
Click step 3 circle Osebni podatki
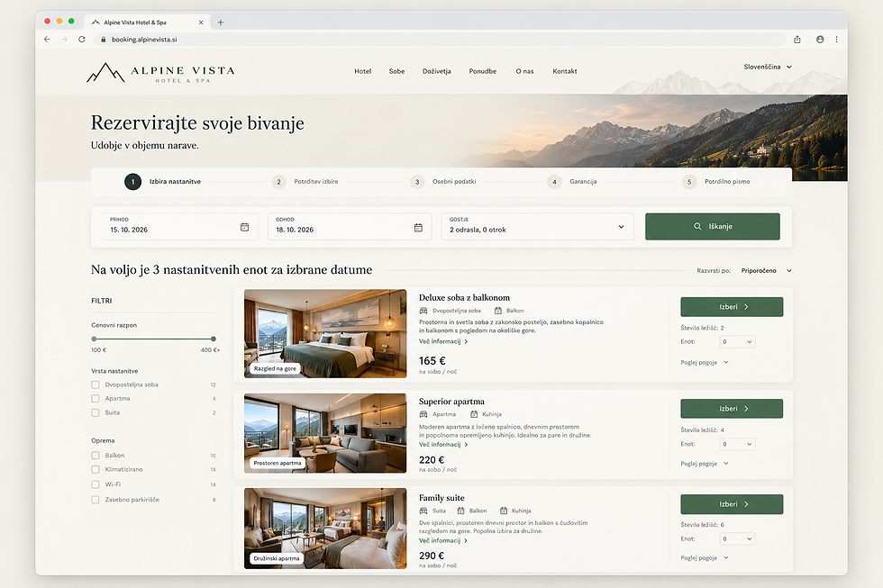pos(416,182)
